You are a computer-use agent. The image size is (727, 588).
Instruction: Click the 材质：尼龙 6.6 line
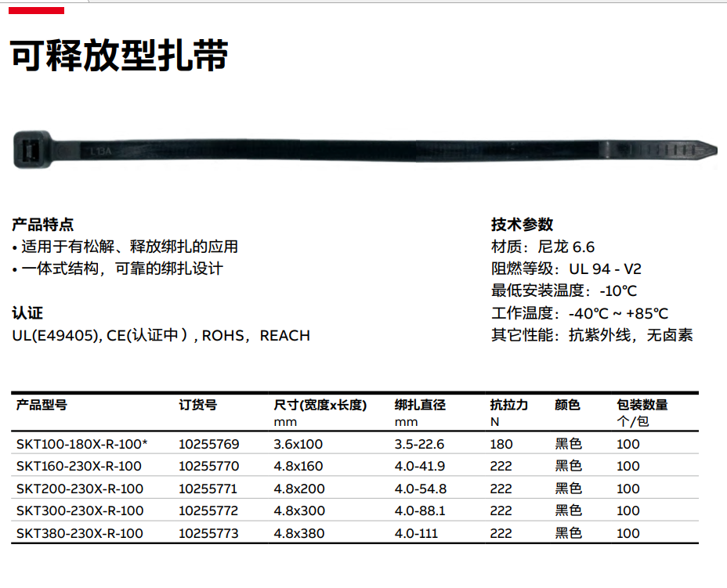pos(543,247)
